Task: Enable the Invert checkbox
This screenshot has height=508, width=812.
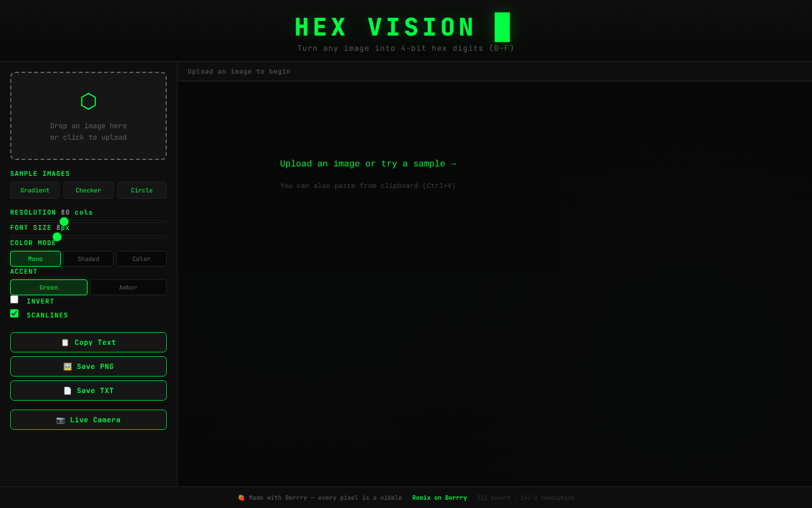Action: tap(14, 299)
